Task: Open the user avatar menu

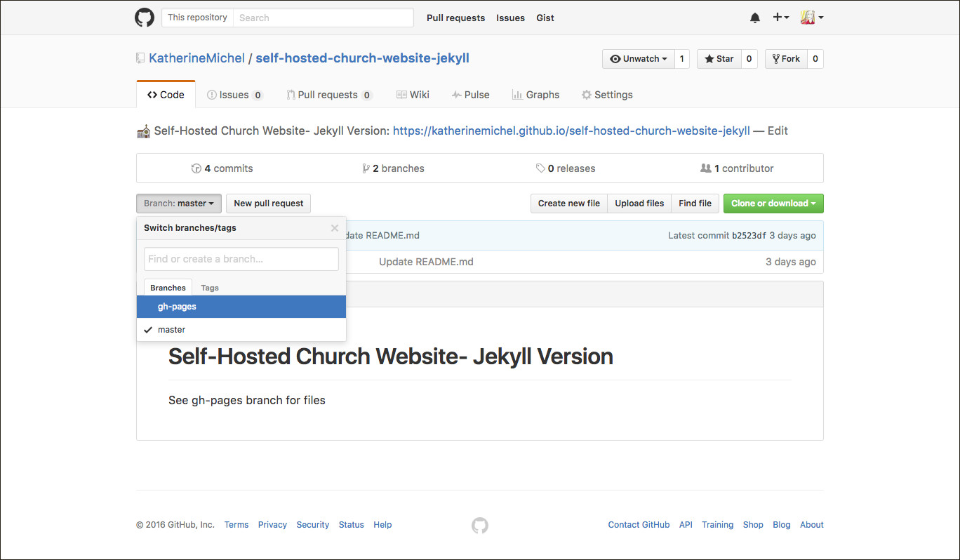Action: (x=811, y=18)
